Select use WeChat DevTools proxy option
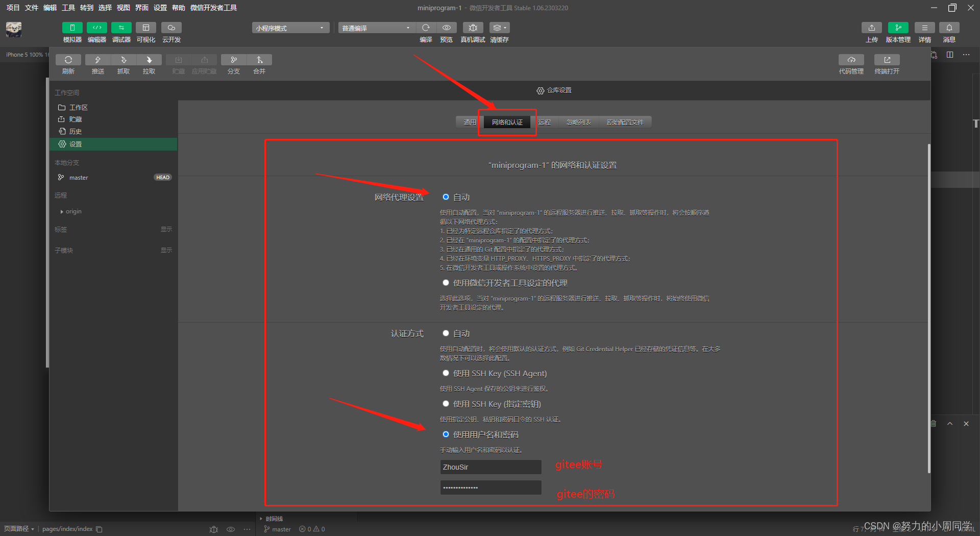 (446, 283)
